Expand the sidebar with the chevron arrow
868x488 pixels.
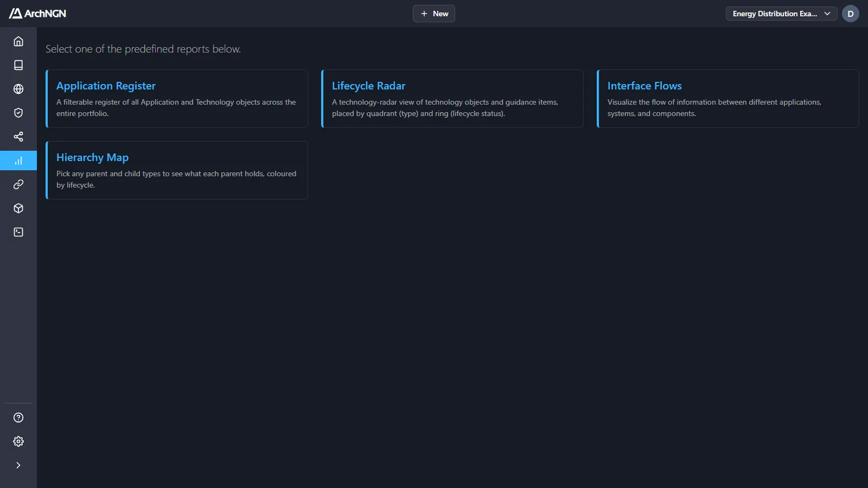click(x=18, y=465)
